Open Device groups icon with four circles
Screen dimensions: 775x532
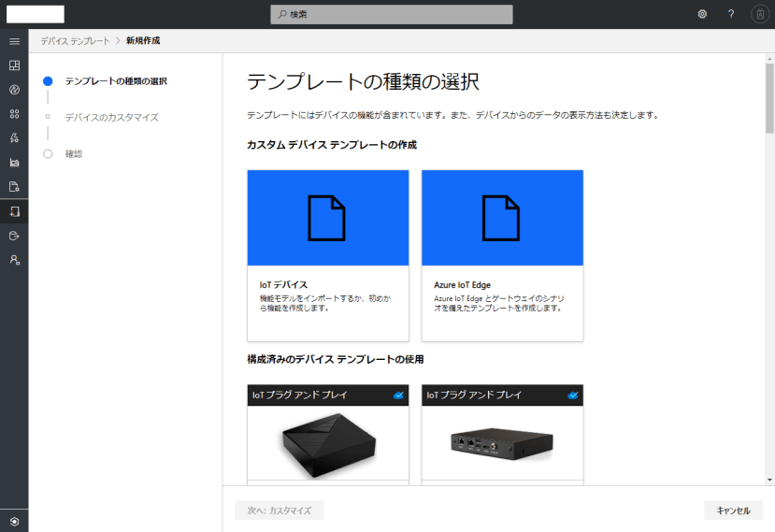click(14, 114)
